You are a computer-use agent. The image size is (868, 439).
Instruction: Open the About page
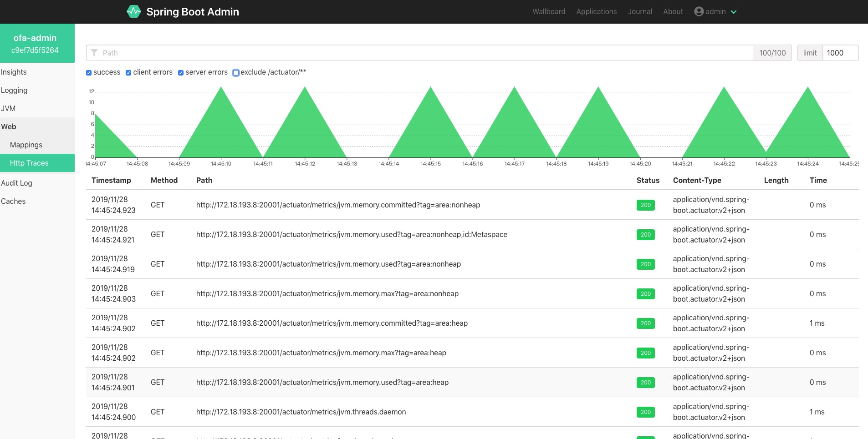point(673,11)
